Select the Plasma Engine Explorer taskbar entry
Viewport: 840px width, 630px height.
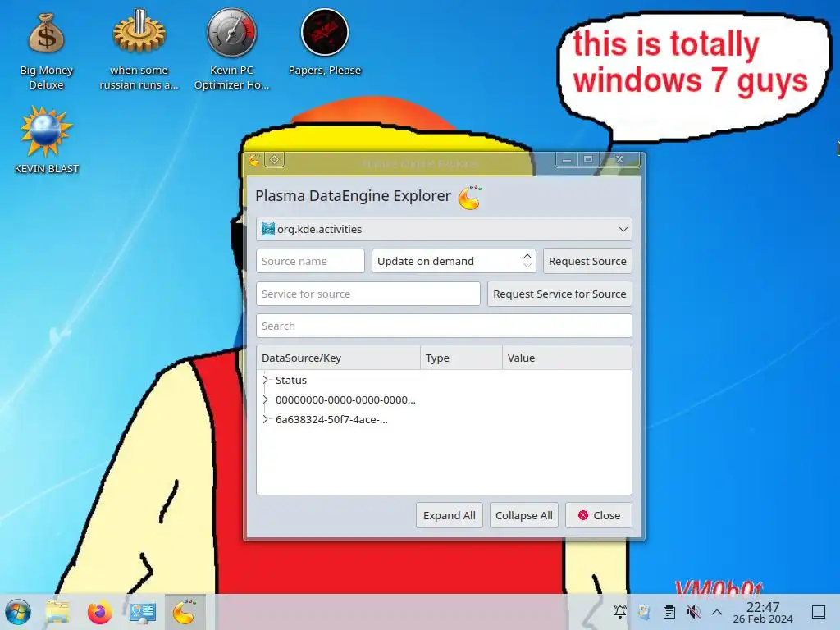(x=185, y=612)
